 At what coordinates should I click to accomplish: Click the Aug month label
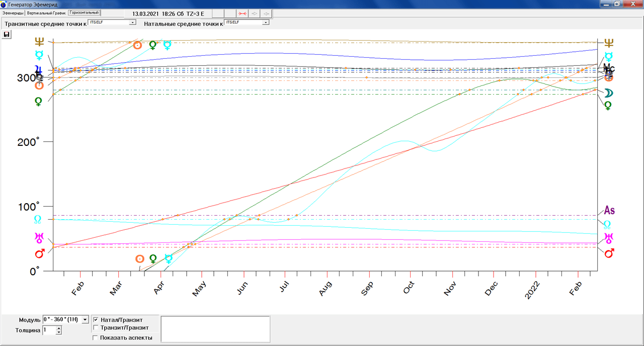point(326,288)
